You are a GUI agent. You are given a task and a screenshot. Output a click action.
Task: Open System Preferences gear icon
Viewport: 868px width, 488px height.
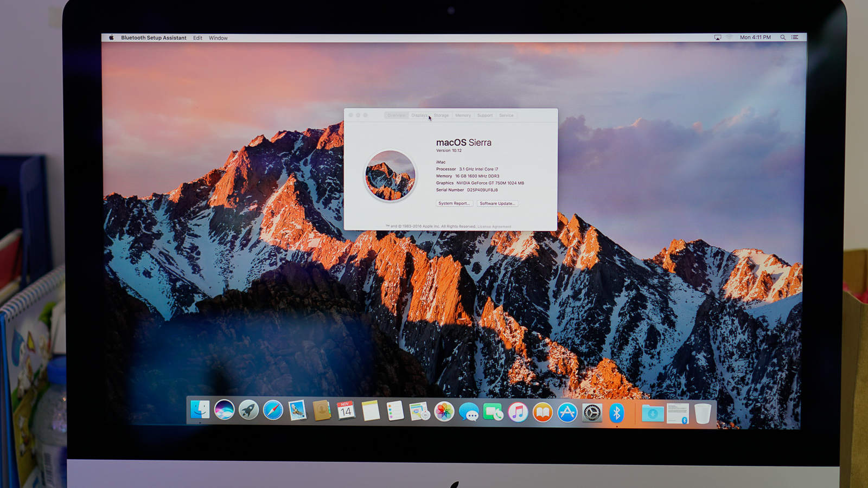point(592,413)
